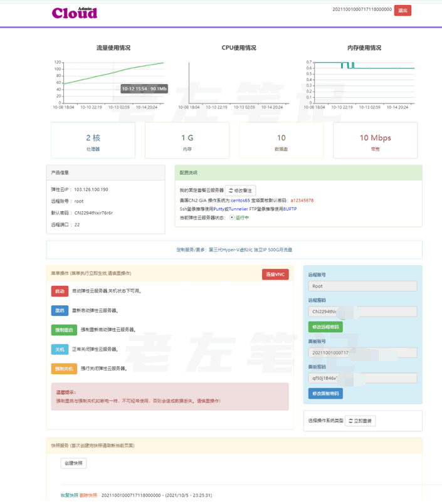Click the Cloud Admin logo

[75, 12]
